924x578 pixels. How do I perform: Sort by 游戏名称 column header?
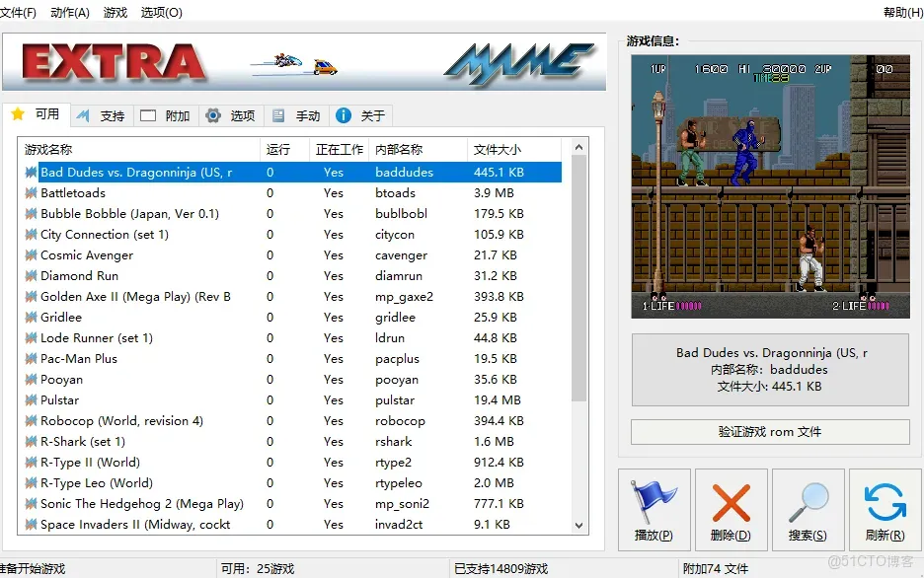point(139,150)
